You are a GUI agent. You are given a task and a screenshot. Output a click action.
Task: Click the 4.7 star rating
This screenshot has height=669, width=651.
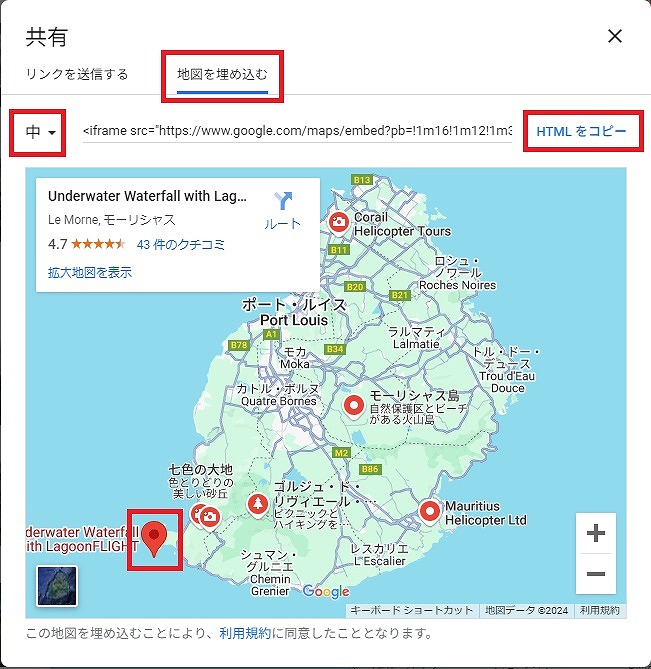coord(87,244)
